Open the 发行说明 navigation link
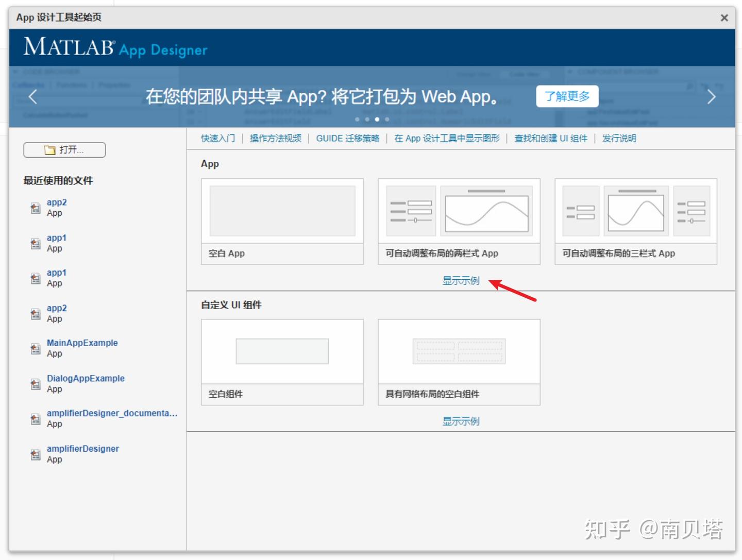 pos(618,138)
